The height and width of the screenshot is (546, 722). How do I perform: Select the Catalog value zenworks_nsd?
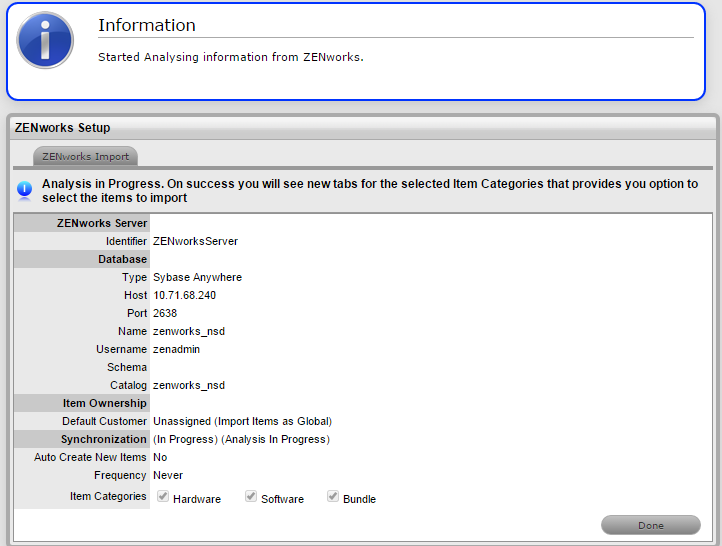[189, 385]
